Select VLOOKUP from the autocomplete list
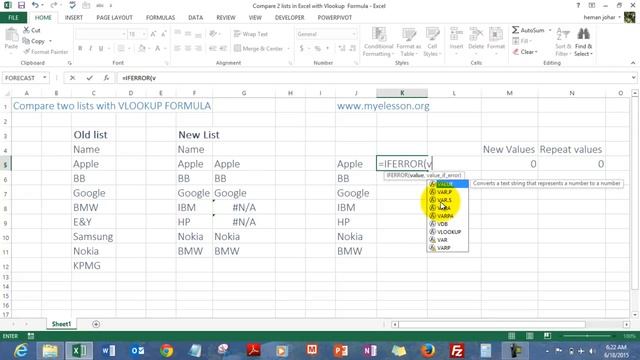 tap(447, 232)
